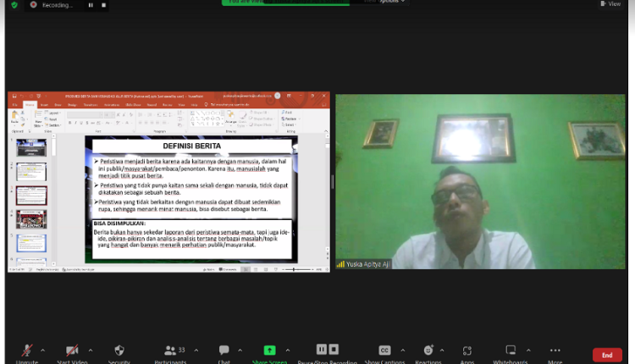635x364 pixels.
Task: Expand participants options arrow
Action: point(196,350)
